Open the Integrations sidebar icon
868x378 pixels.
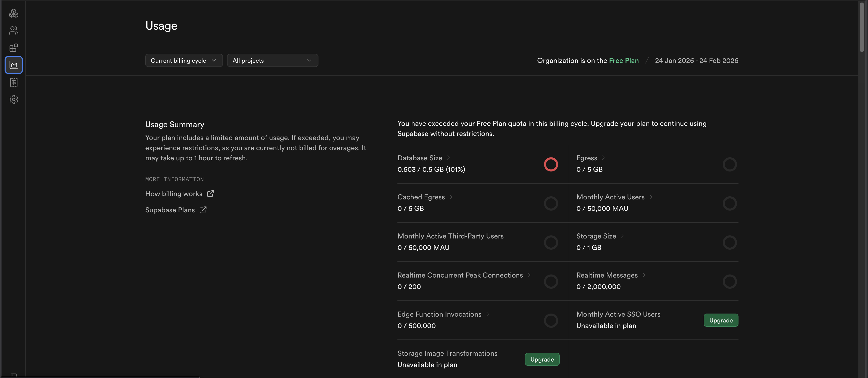13,47
